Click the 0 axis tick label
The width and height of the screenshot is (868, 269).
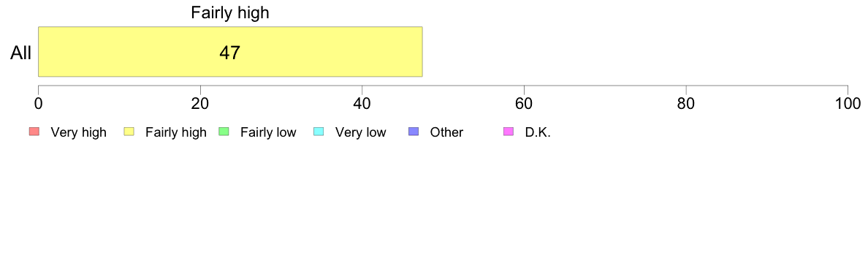38,103
